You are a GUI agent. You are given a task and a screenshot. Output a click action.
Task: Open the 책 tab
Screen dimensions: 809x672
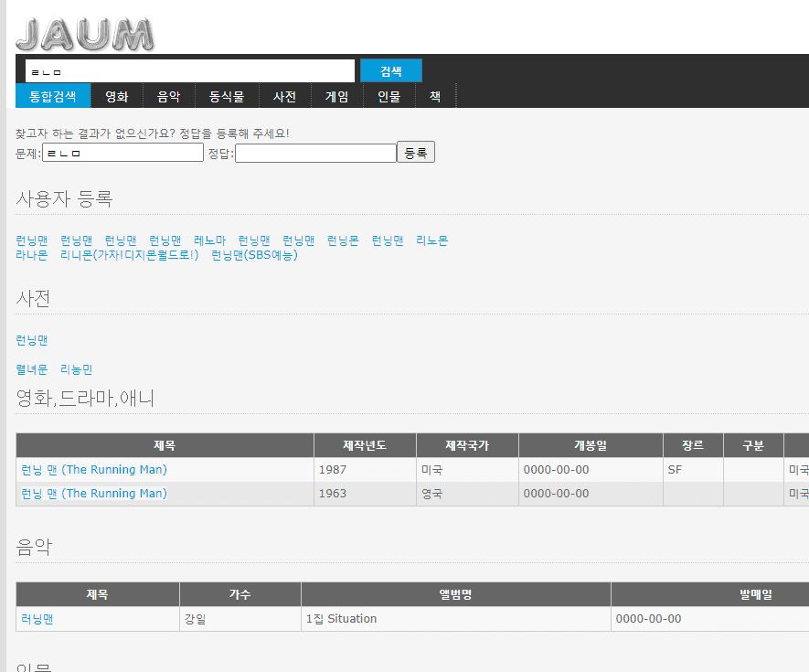435,96
